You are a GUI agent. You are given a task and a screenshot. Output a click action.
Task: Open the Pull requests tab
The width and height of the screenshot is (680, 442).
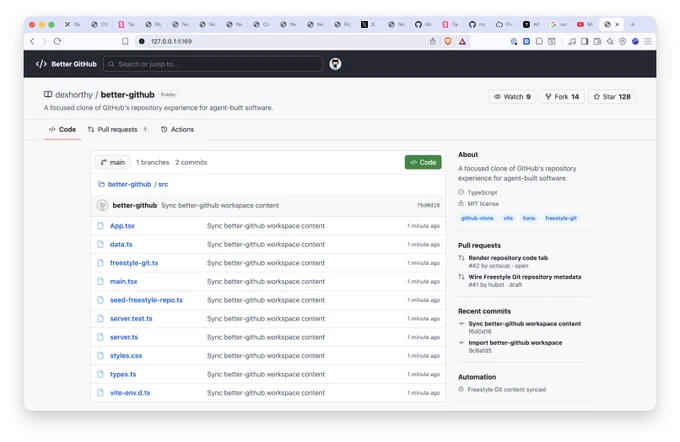[118, 129]
